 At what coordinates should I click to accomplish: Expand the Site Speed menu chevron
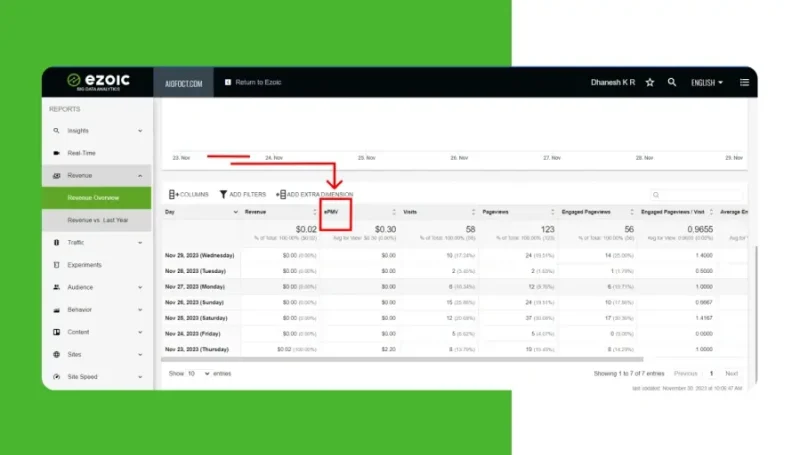click(x=140, y=377)
